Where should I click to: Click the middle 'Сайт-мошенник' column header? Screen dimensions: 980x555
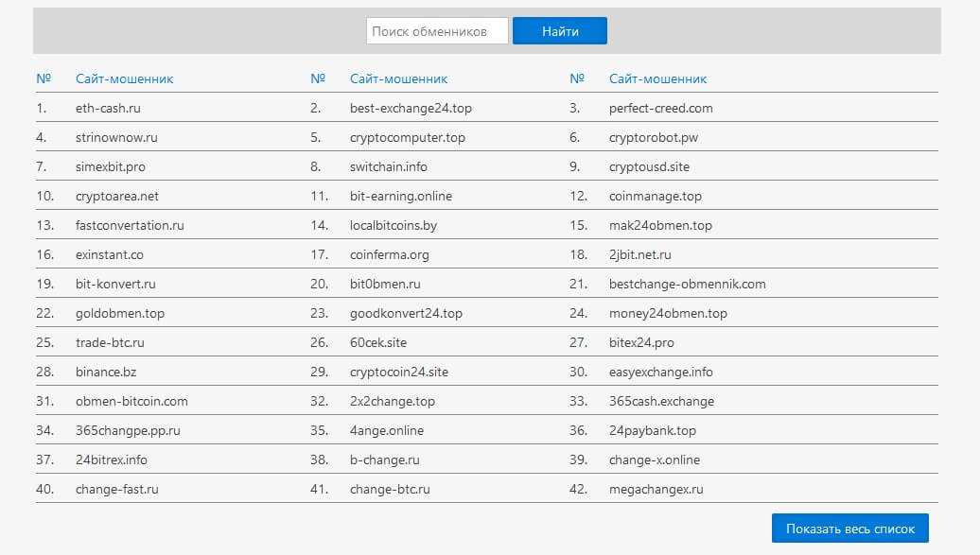pos(398,79)
